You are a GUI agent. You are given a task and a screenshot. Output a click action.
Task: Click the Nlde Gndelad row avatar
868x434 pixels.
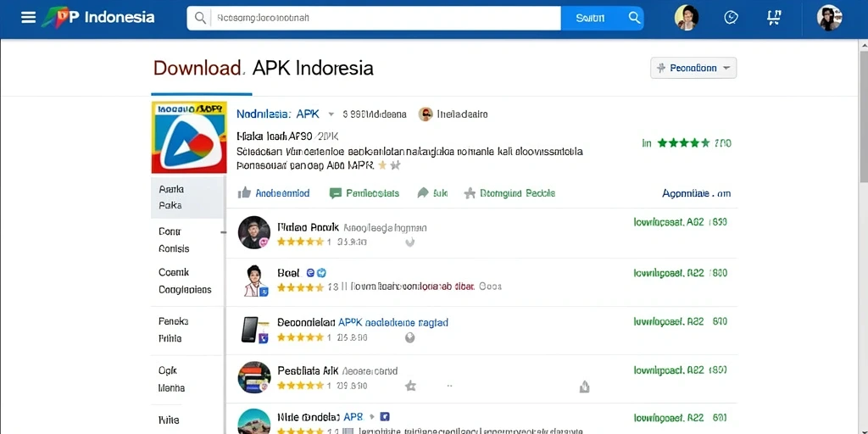254,422
